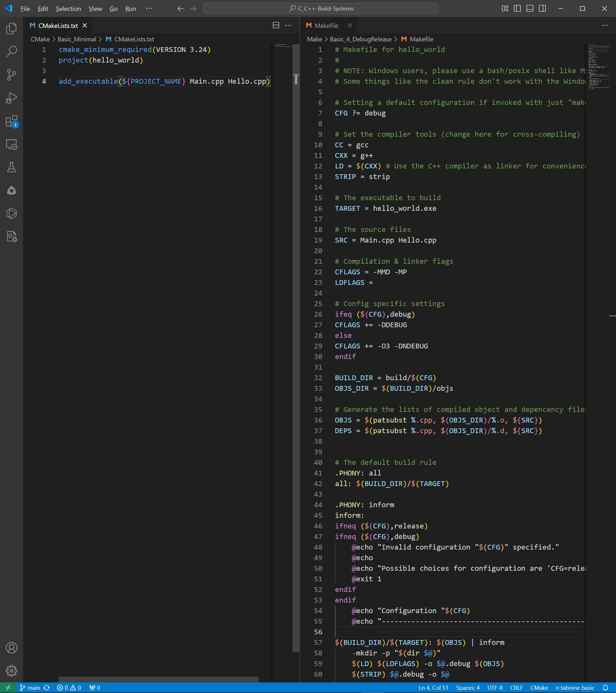Screen dimensions: 616x693
Task: Open More Actions for CMakeLists editor group
Action: 288,25
